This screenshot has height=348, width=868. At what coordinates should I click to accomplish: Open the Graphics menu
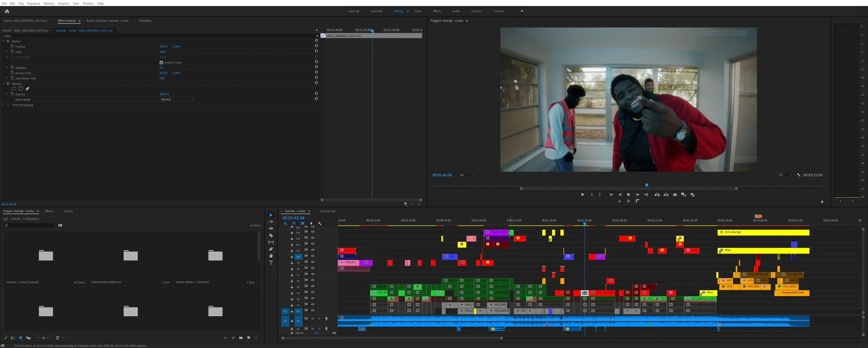tap(63, 3)
